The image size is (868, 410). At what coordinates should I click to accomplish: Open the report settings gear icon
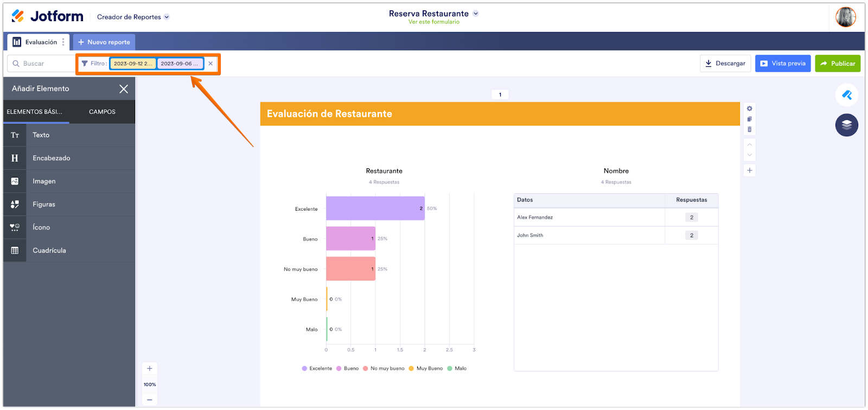coord(749,109)
